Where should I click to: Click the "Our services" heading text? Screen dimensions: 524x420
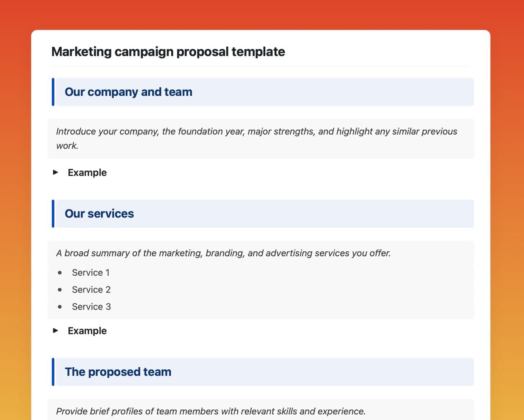(99, 214)
